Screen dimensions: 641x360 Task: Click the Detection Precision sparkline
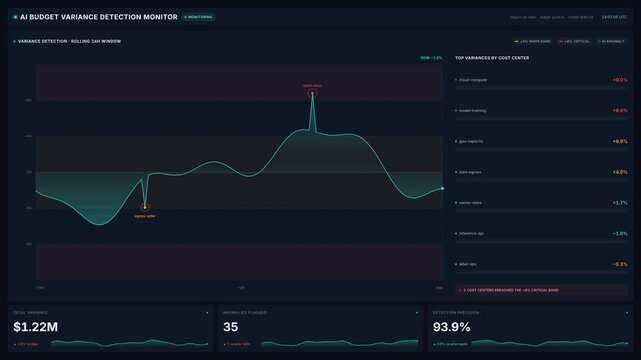pyautogui.click(x=549, y=343)
